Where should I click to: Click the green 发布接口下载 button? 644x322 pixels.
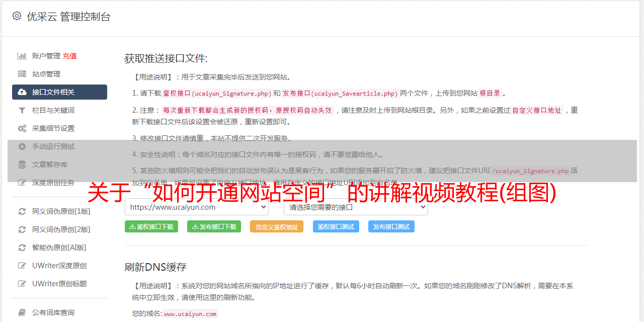[214, 226]
